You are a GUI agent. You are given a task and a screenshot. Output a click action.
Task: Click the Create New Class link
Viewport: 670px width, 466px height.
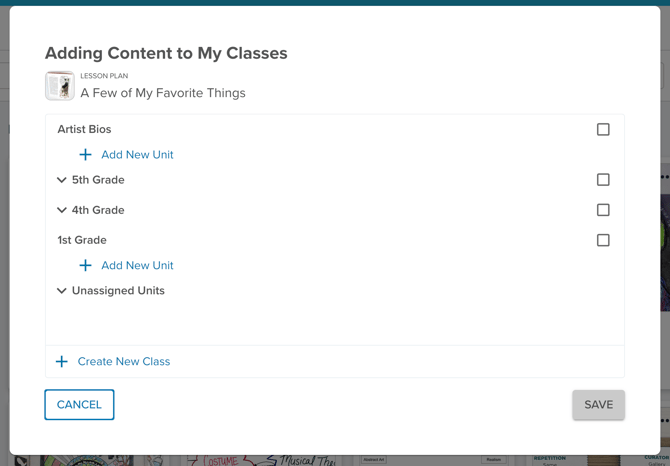[x=124, y=361]
